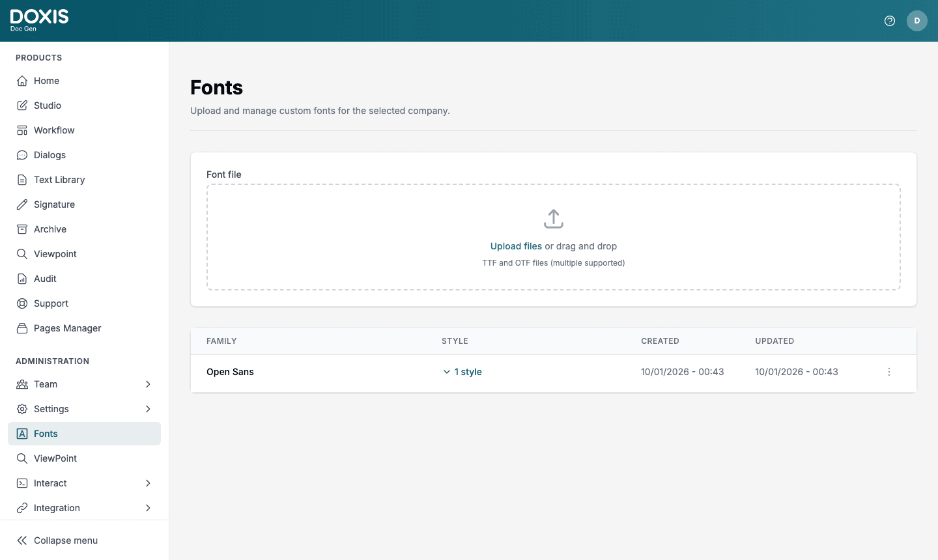Screen dimensions: 938x560
Task: Click the Font file label
Action: pyautogui.click(x=224, y=175)
